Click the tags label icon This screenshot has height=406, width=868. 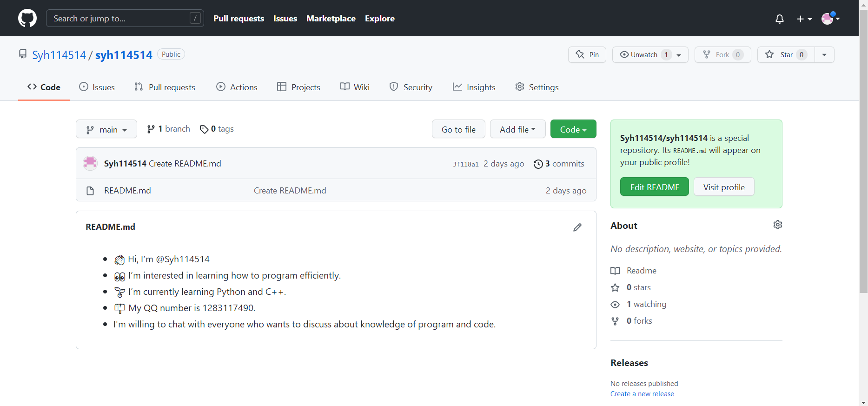pyautogui.click(x=204, y=129)
